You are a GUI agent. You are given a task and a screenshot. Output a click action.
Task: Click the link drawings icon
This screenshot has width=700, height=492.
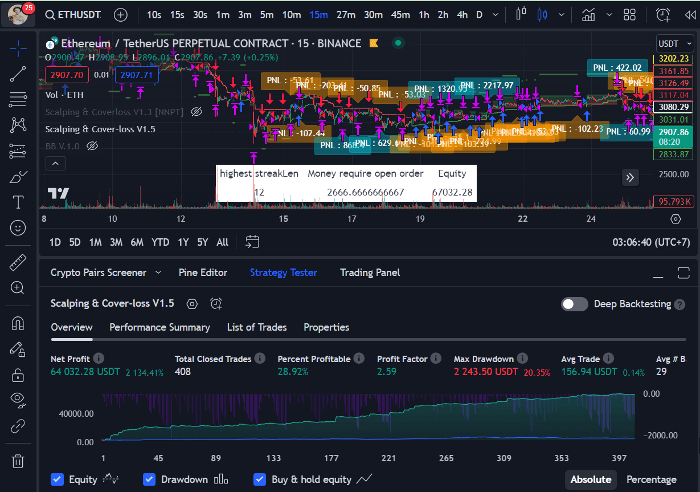click(18, 426)
